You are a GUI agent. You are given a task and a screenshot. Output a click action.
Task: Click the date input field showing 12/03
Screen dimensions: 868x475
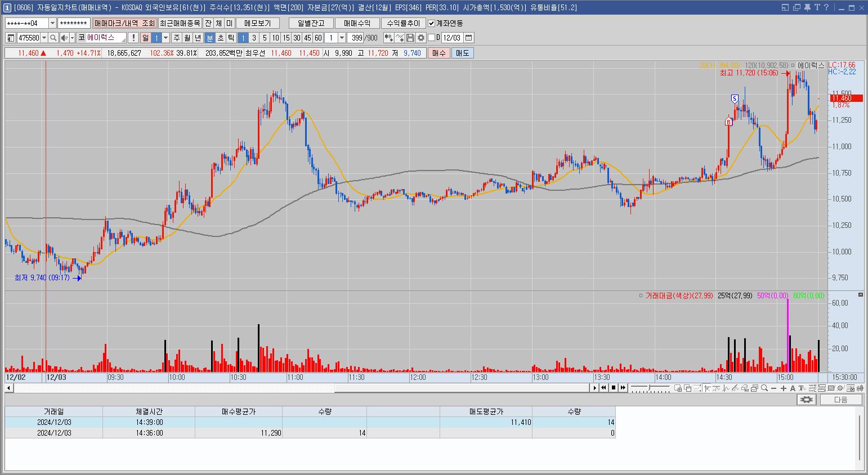coord(451,38)
